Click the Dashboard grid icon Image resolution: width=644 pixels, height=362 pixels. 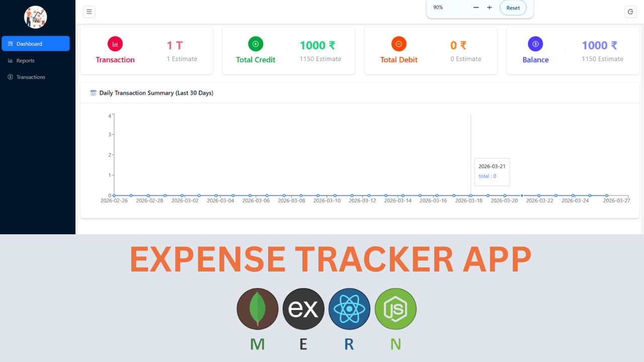(11, 43)
